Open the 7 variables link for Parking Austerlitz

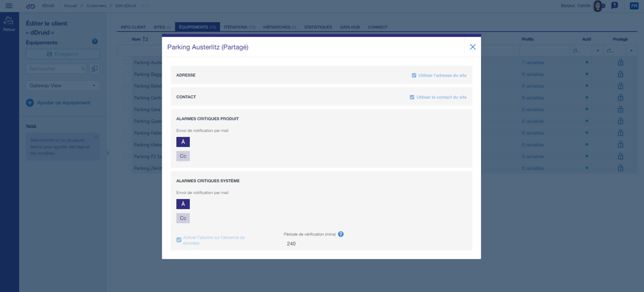533,62
